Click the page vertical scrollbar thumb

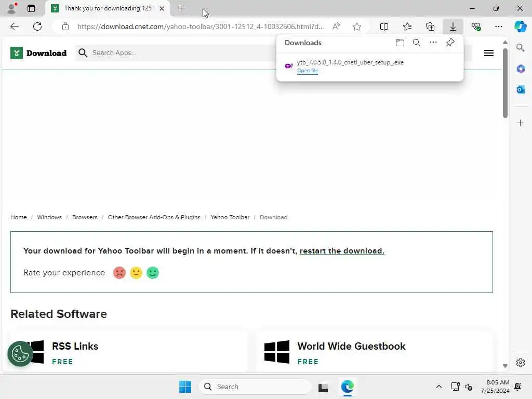[505, 83]
